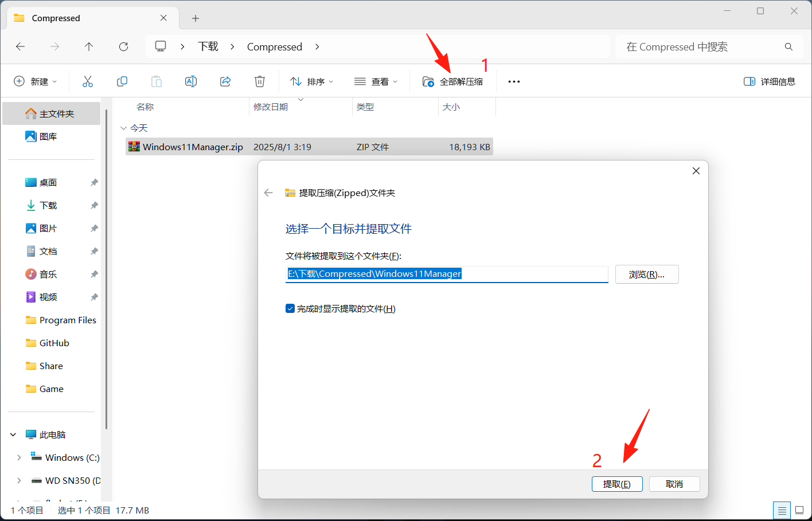812x521 pixels.
Task: Click the Cut scissors icon in toolbar
Action: point(88,81)
